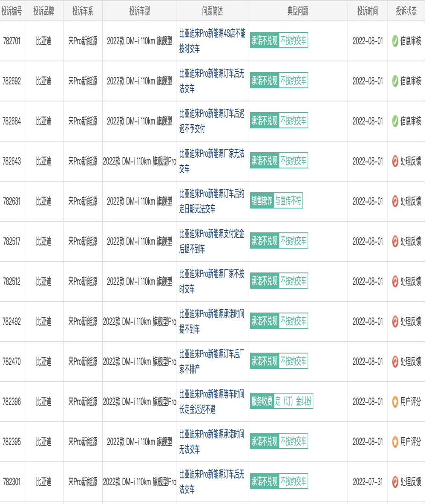The height and width of the screenshot is (504, 426).
Task: Open complaint link 比亚迪宋Pro新能源支付定金后提不到车
Action: 212,241
